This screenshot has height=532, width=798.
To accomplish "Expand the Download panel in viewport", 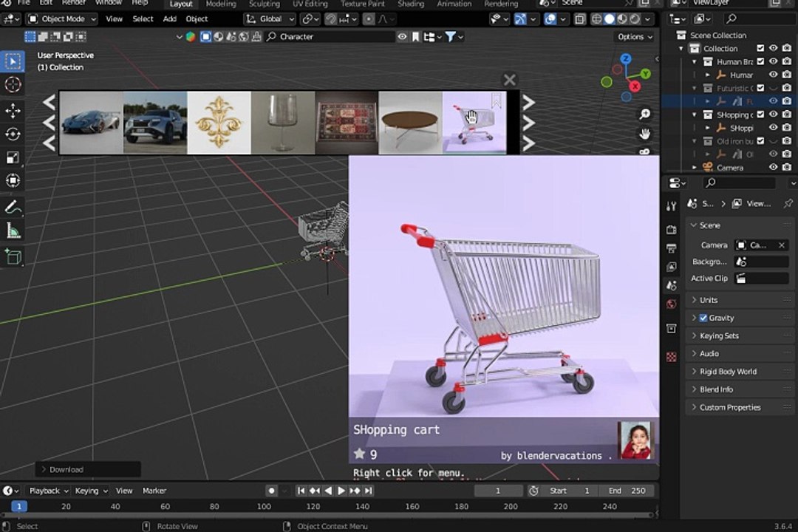I will 87,469.
